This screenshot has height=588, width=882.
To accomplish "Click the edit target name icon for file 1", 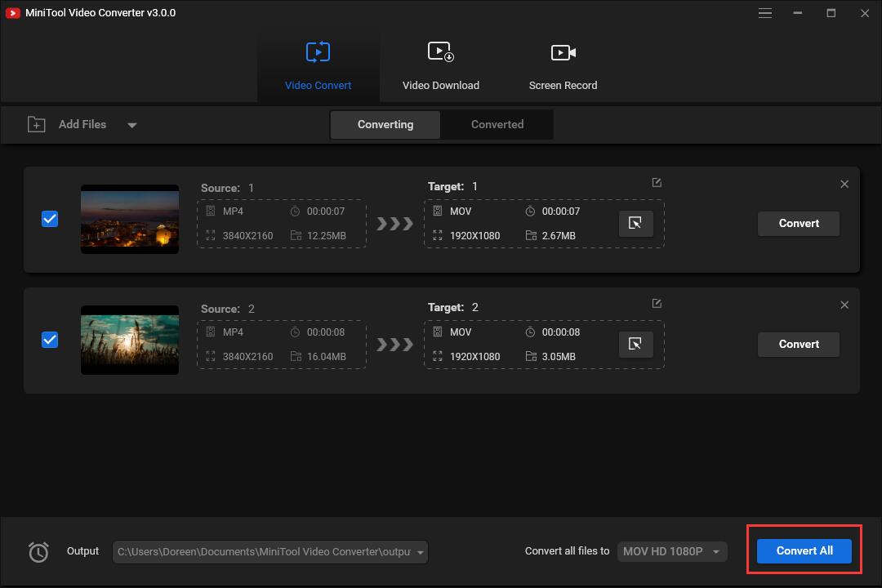I will [657, 183].
